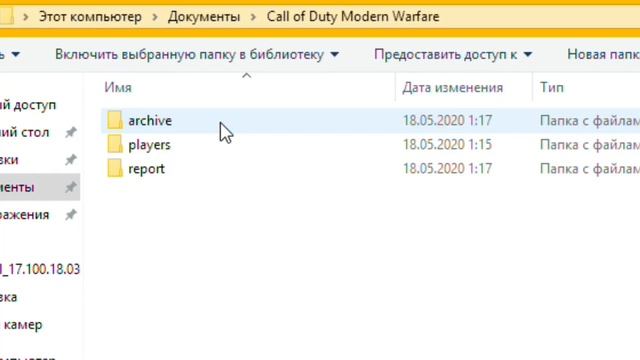Screen dimensions: 640x360
Task: Sort by 'Имя' column header
Action: click(118, 87)
